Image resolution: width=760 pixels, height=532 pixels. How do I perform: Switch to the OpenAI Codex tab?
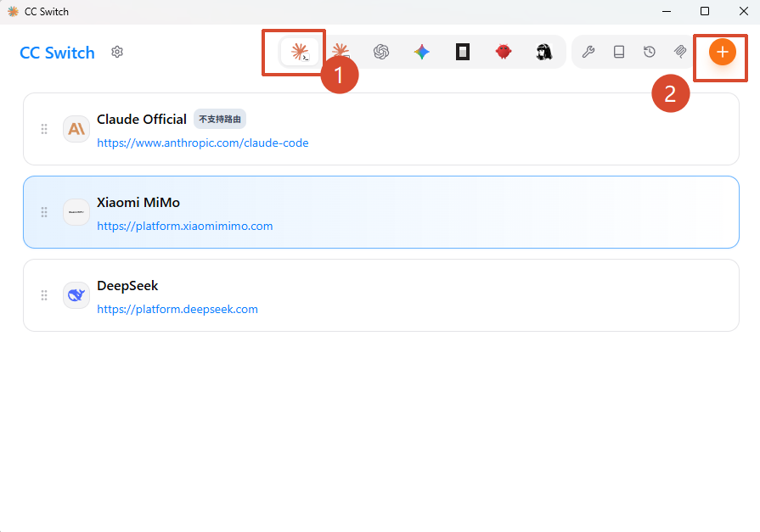[381, 52]
